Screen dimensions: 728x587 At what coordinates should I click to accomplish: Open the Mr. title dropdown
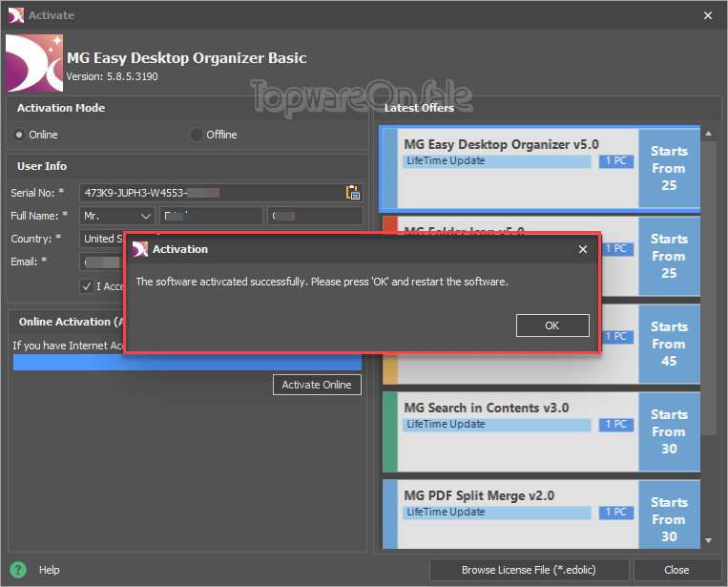point(117,216)
